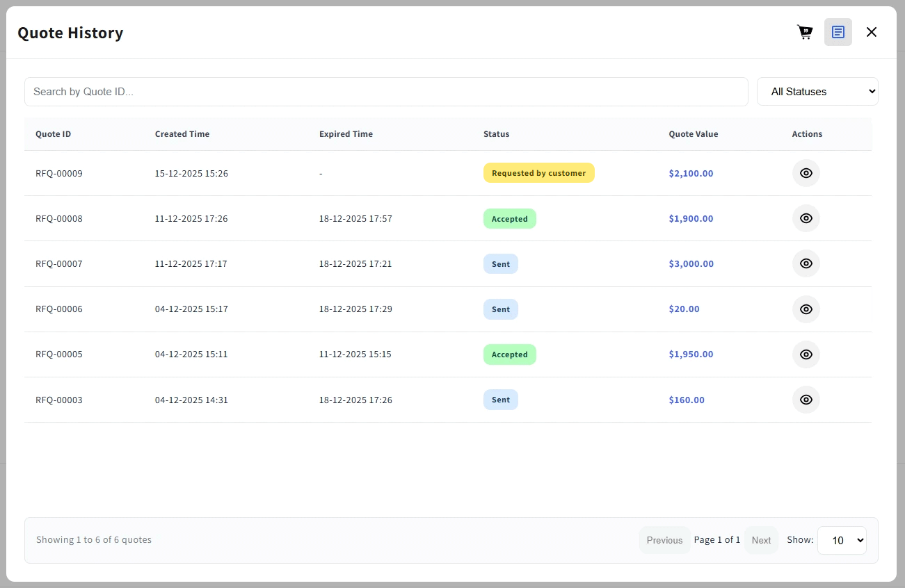Open details for quote RFQ-00005
This screenshot has height=588, width=905.
pyautogui.click(x=806, y=354)
